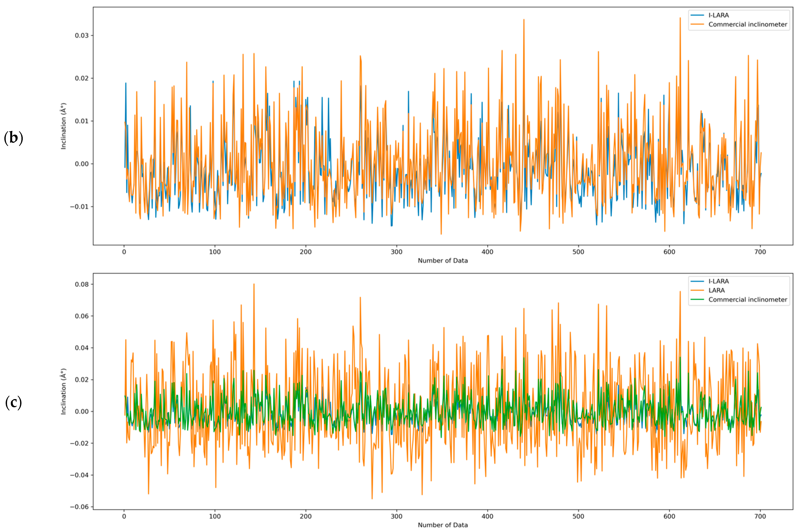798x532 pixels.
Task: Click the 400 x-axis tick label under top chart
Action: click(487, 252)
